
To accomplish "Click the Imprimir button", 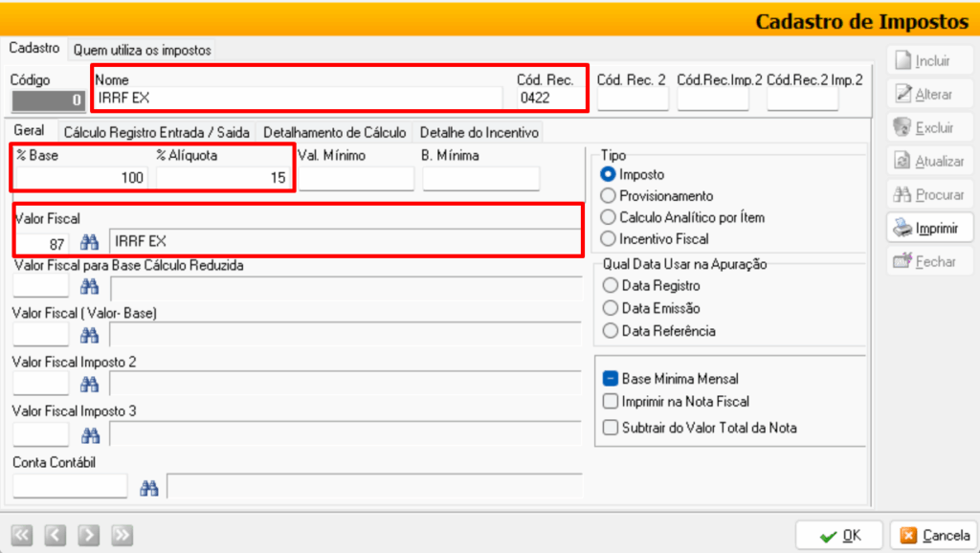I will [x=929, y=228].
